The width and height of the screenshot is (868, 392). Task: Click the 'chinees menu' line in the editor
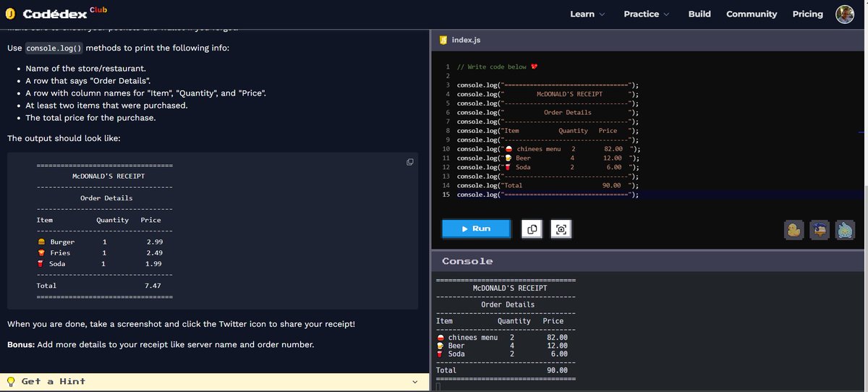[x=549, y=149]
